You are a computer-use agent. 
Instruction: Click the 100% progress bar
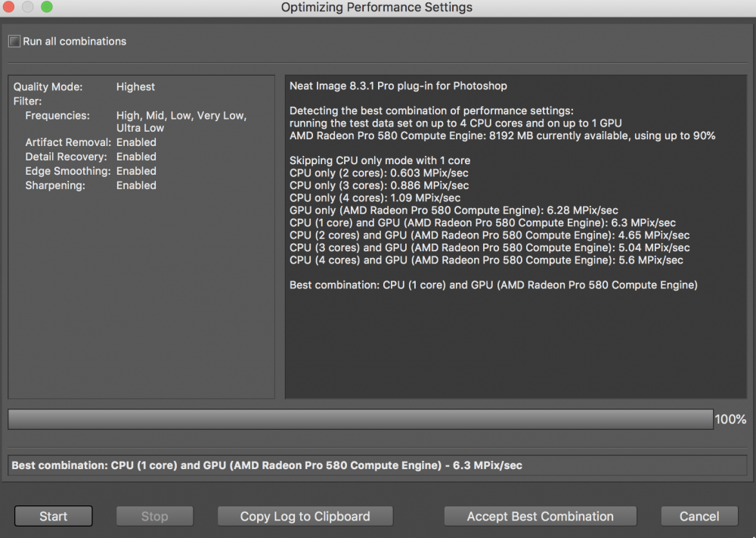click(x=361, y=419)
